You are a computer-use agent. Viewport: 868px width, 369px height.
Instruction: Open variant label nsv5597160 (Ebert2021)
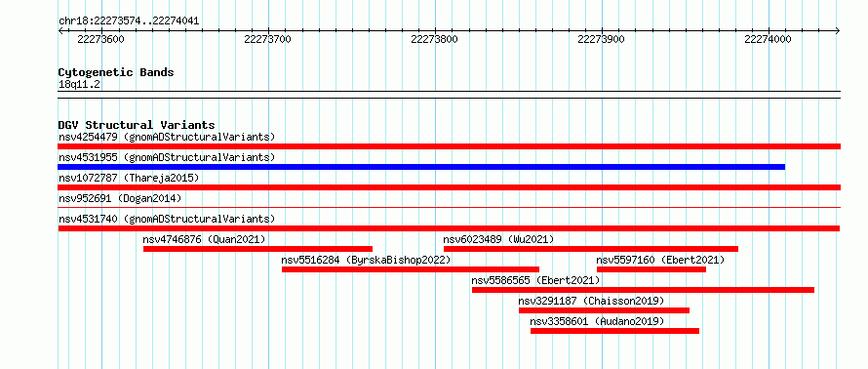pos(660,260)
